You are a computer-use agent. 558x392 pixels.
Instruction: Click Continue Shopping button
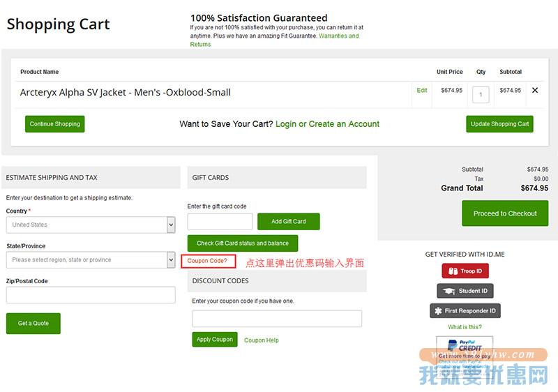click(55, 123)
